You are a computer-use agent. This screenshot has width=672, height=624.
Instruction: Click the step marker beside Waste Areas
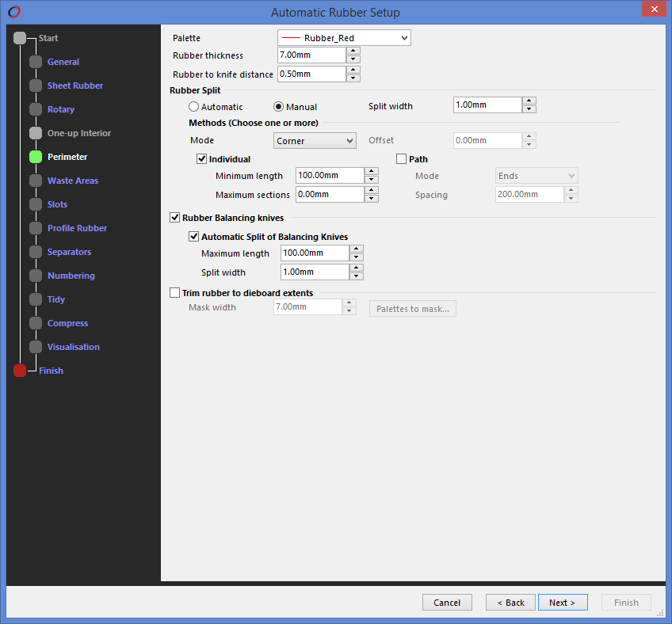tap(36, 181)
